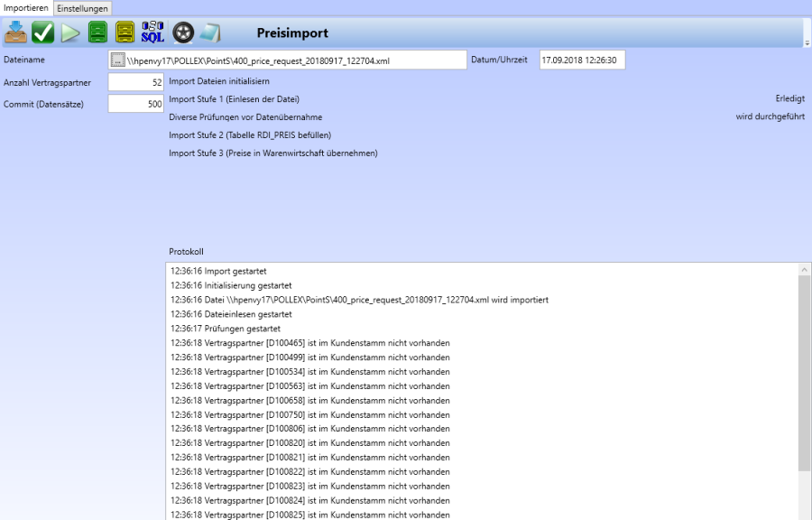Click the protocol scrollbar up arrow
This screenshot has width=812, height=520.
804,270
